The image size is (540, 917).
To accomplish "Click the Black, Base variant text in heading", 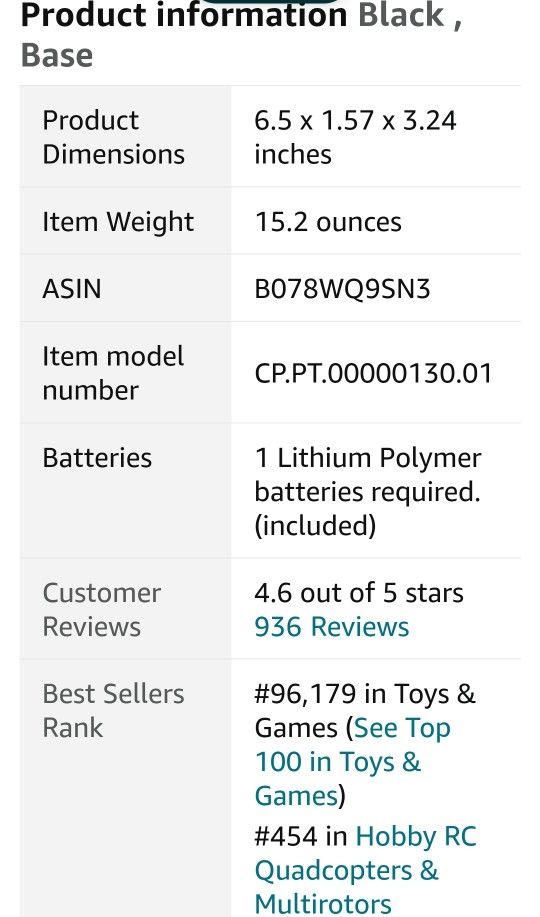I will coord(241,34).
